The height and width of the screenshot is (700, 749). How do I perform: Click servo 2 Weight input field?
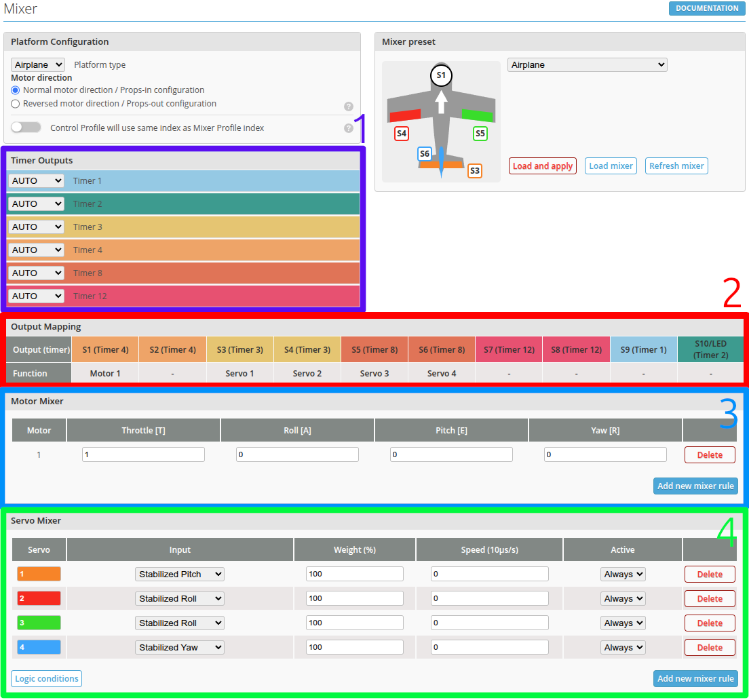click(x=354, y=598)
